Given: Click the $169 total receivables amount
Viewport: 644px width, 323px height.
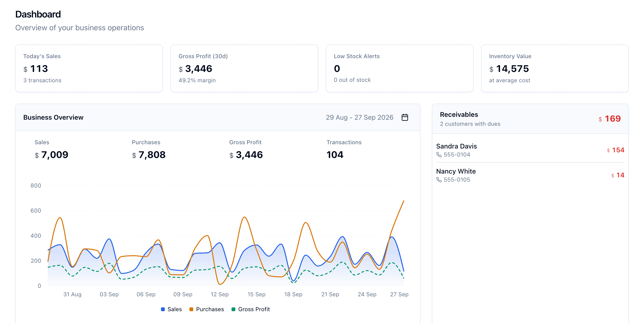Looking at the screenshot, I should click(609, 119).
